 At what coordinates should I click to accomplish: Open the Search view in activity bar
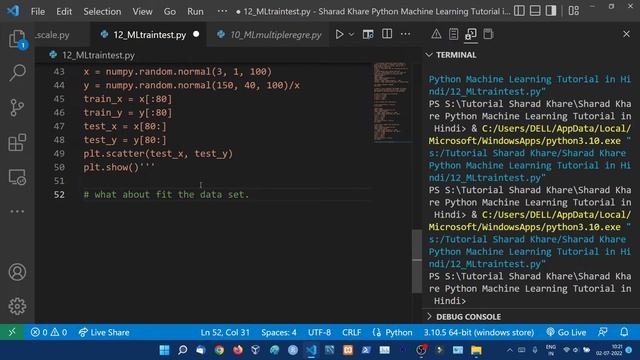point(17,73)
